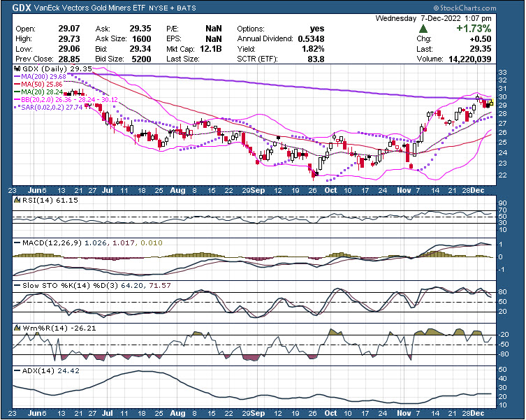Click the +1.73% percent change value

474,29
